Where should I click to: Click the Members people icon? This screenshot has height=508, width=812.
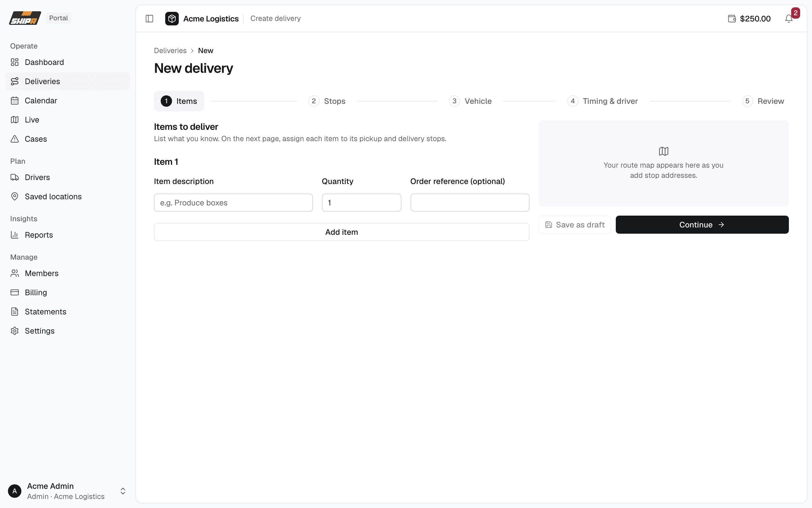click(x=14, y=273)
